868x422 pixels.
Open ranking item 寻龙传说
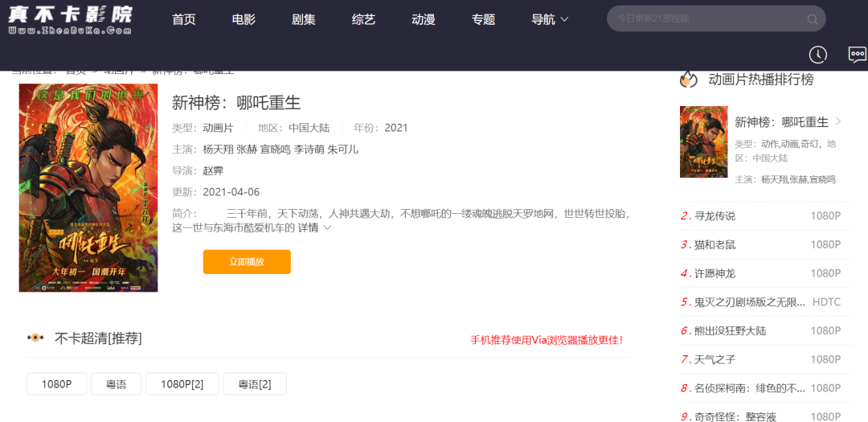714,216
